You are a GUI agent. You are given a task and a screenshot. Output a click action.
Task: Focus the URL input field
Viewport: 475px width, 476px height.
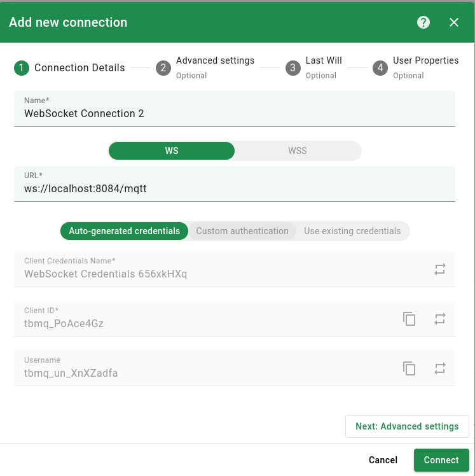(234, 189)
